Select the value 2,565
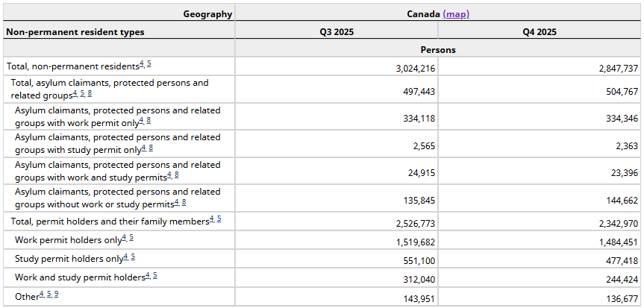The height and width of the screenshot is (308, 644). click(x=425, y=145)
